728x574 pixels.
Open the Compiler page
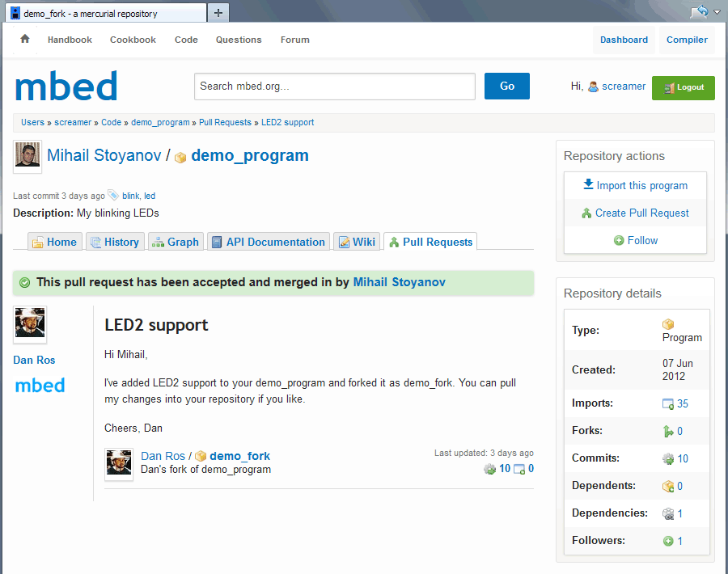(x=687, y=40)
